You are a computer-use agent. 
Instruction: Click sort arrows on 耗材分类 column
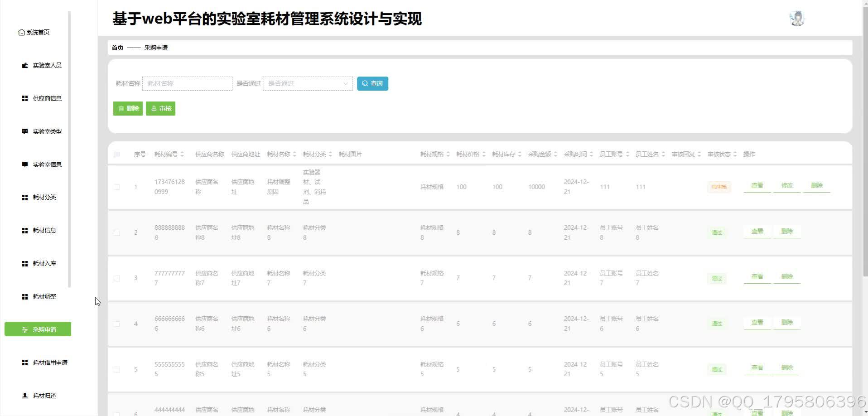point(330,155)
